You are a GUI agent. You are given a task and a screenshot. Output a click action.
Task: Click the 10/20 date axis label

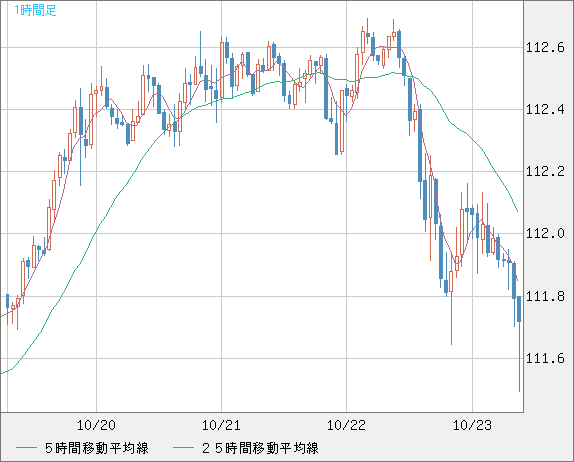pos(96,425)
